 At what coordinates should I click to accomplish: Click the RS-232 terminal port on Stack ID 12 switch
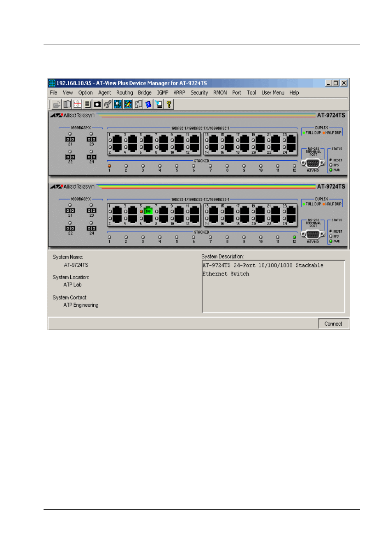tap(313, 234)
